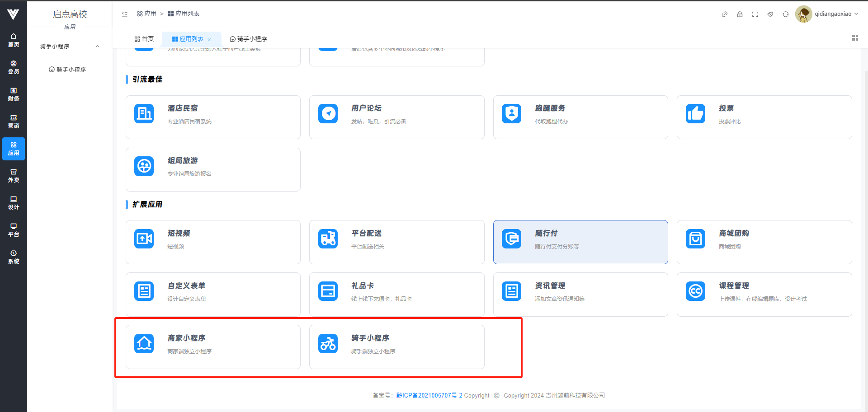Select 骑手小程序 item in sidebar tree

tap(67, 70)
